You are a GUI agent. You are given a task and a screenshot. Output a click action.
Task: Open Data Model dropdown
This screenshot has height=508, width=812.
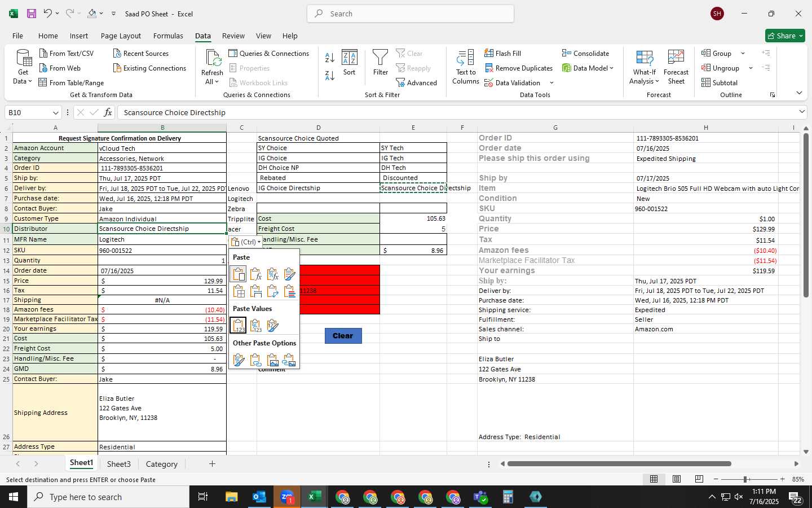click(588, 68)
